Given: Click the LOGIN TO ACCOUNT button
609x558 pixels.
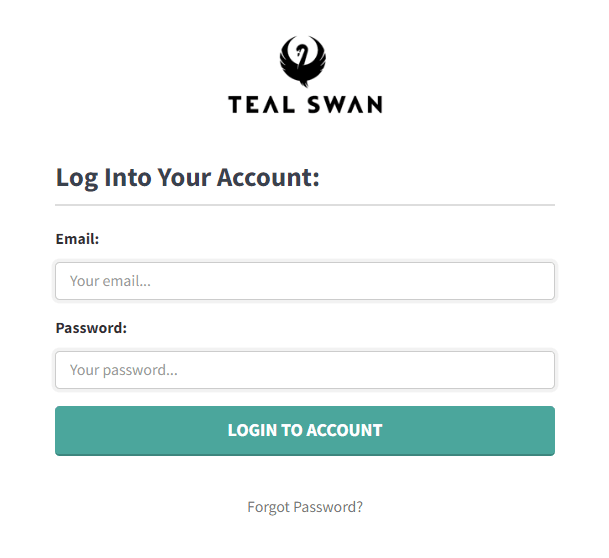Looking at the screenshot, I should pyautogui.click(x=305, y=431).
